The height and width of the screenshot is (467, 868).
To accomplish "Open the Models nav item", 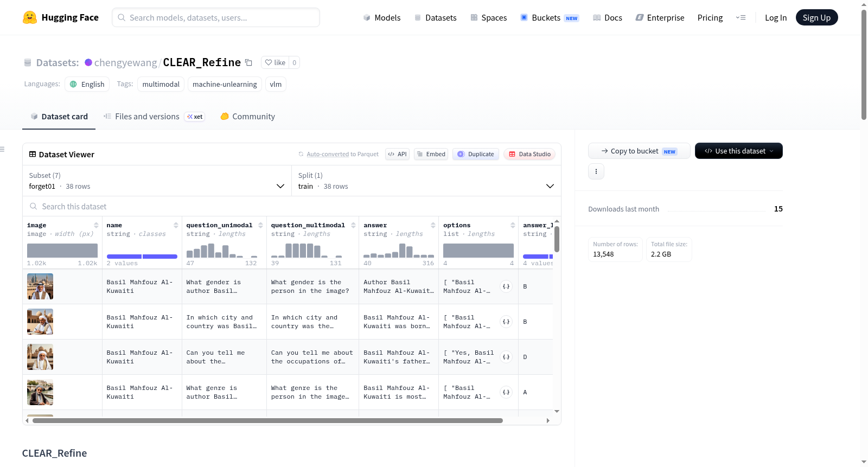I will pyautogui.click(x=382, y=17).
